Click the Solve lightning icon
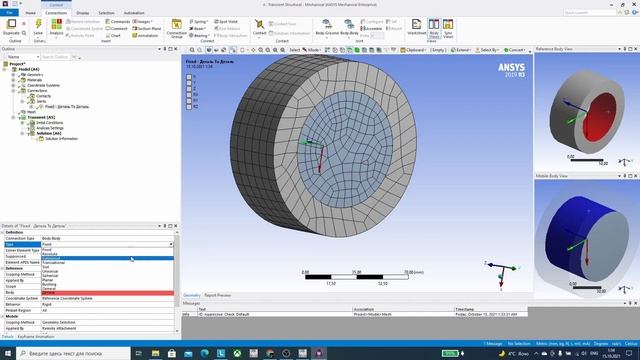The width and height of the screenshot is (640, 360). pos(38,24)
